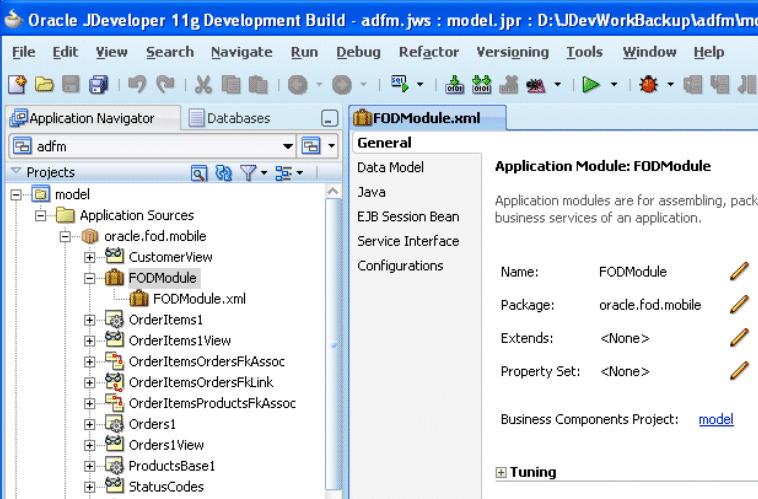758x499 pixels.
Task: Click the navigator display options icon
Action: pyautogui.click(x=284, y=173)
